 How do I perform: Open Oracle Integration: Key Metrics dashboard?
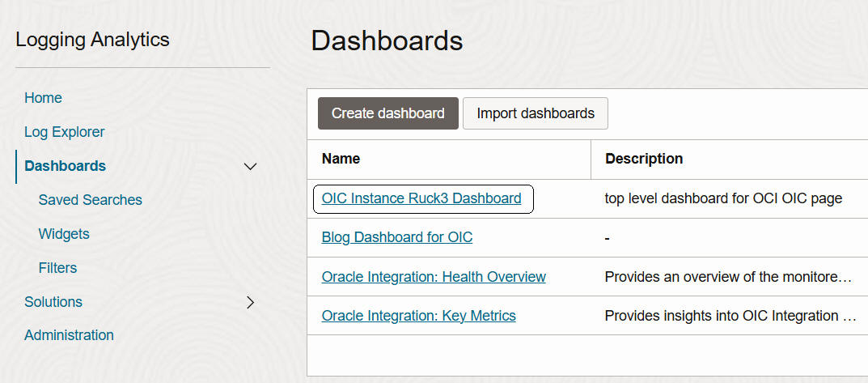[418, 316]
